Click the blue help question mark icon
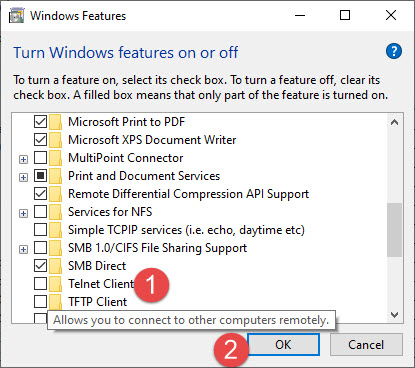The image size is (415, 368). 394,51
